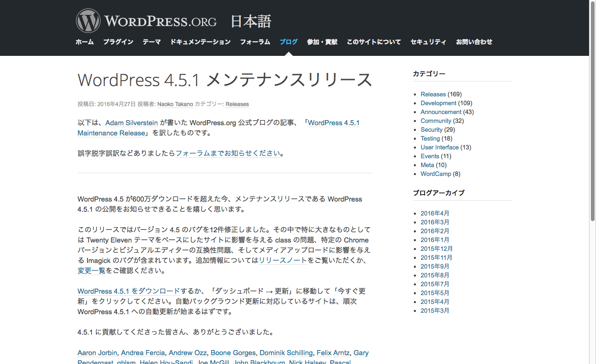This screenshot has width=596, height=364.
Task: Open contributor Felix Arntz's profile
Action: pyautogui.click(x=333, y=353)
